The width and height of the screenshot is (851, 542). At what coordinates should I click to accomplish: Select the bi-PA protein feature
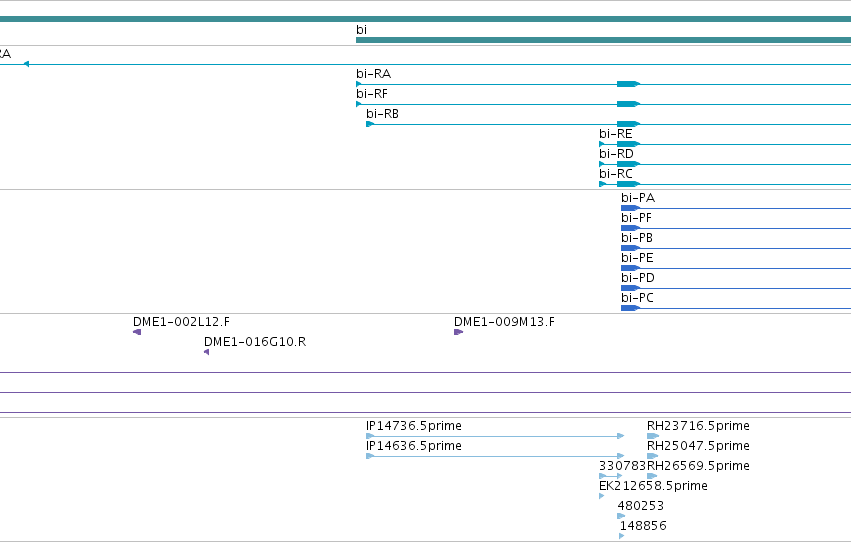pyautogui.click(x=736, y=208)
